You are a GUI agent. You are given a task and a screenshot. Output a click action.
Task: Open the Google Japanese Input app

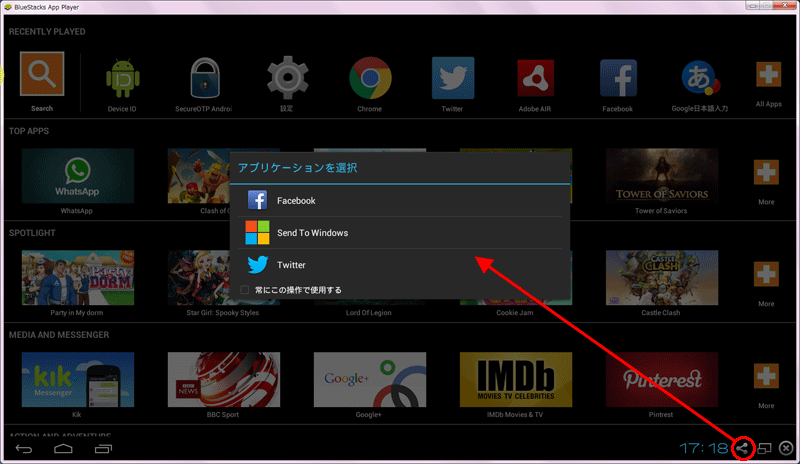tap(700, 78)
